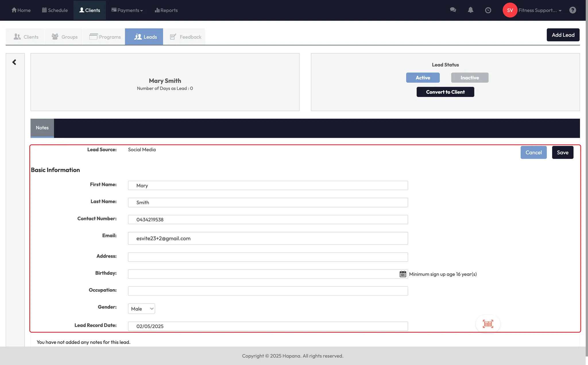
Task: Save the lead information
Action: [x=562, y=153]
